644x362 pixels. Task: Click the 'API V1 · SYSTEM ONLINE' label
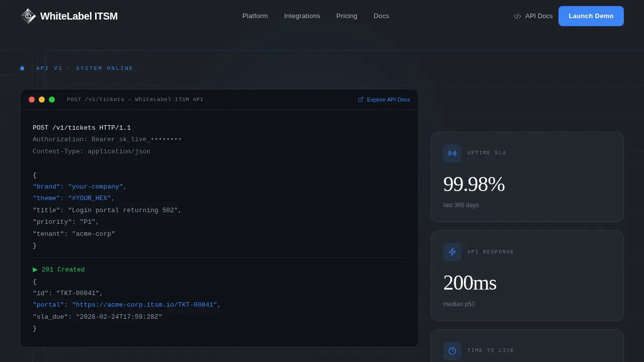click(x=85, y=68)
